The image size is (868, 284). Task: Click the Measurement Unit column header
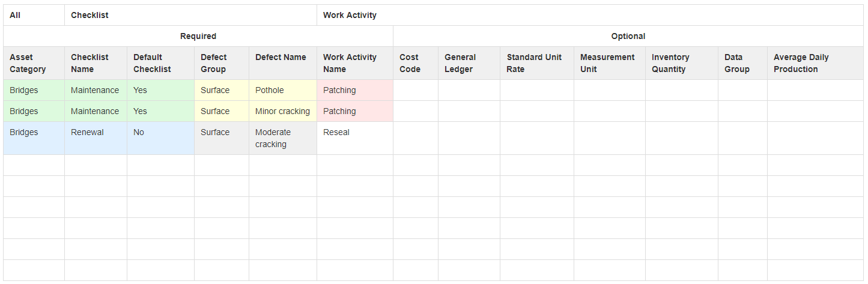point(610,63)
